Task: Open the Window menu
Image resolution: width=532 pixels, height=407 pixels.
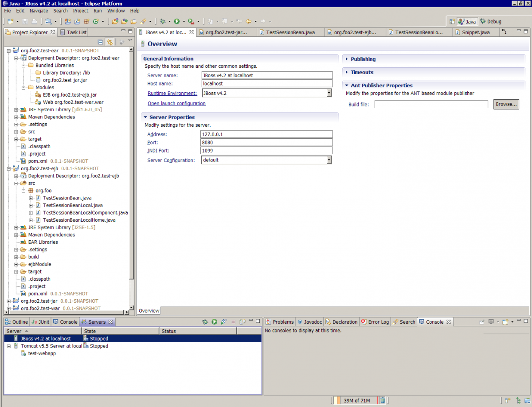Action: coord(116,11)
